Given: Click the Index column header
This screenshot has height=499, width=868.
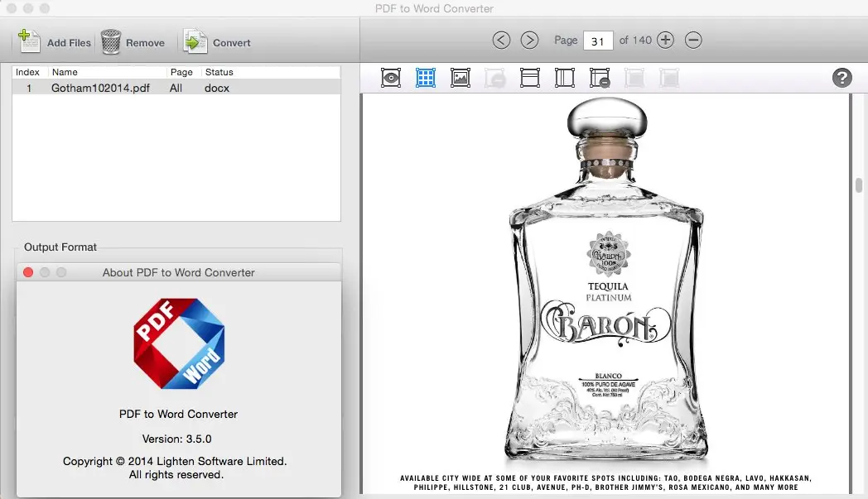Looking at the screenshot, I should [x=27, y=72].
